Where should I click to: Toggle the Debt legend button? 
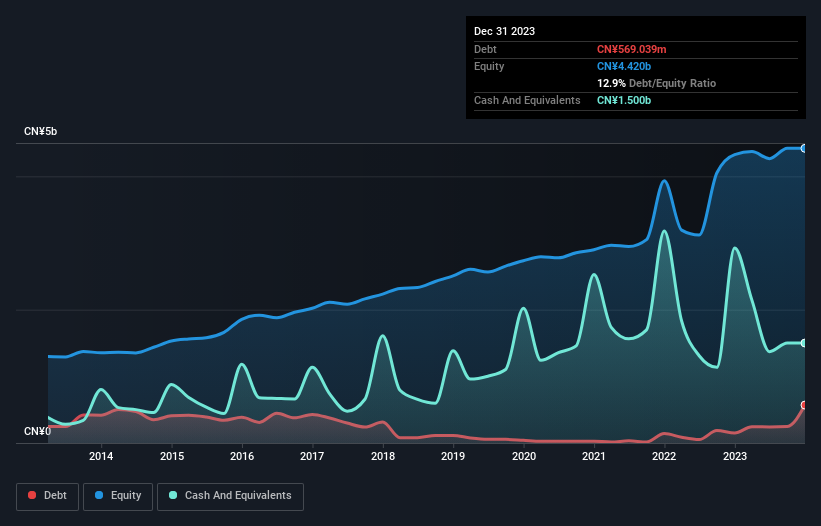click(48, 496)
